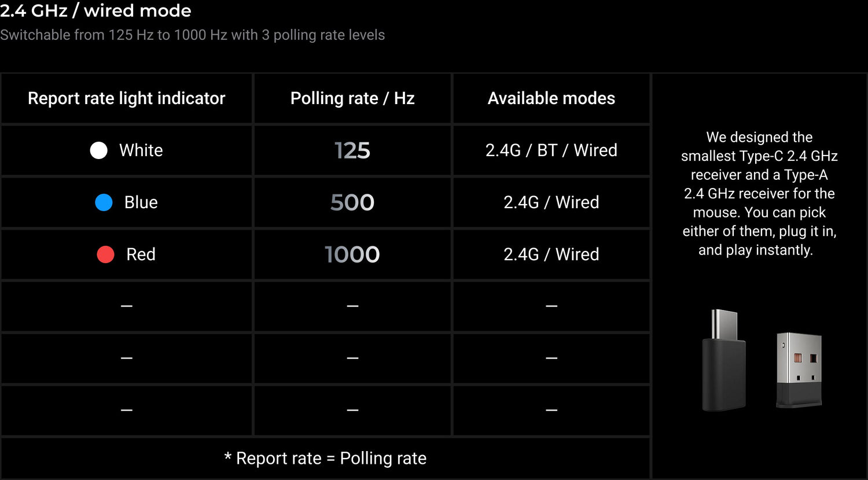Image resolution: width=868 pixels, height=480 pixels.
Task: Click the white light indicator dot
Action: click(x=99, y=150)
